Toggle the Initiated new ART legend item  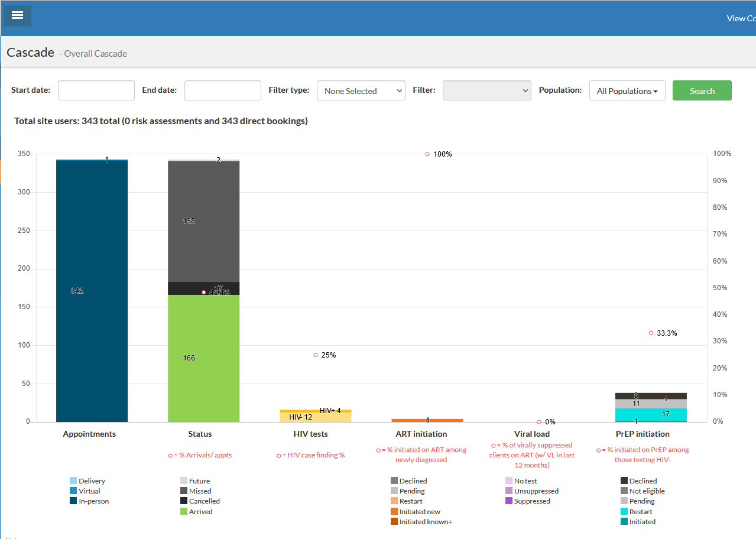[419, 512]
